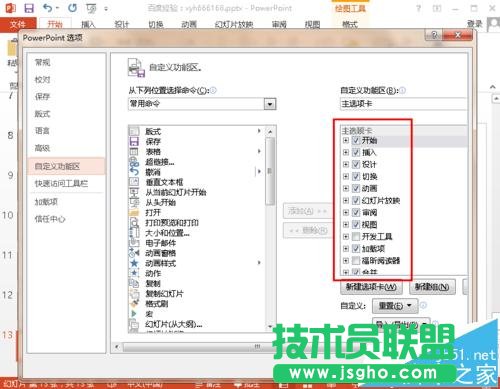This screenshot has width=500, height=389.
Task: Open the 常用命令 commands dropdown
Action: pyautogui.click(x=270, y=104)
